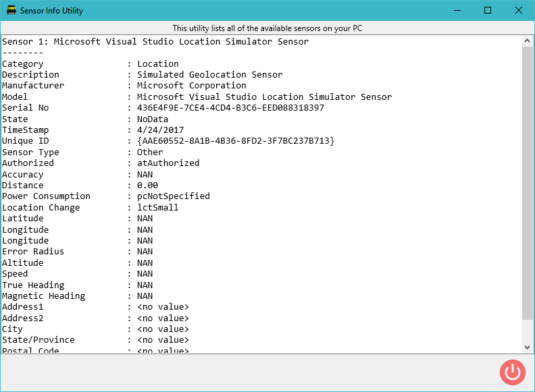Click the 'This utility lists all' header text
The image size is (535, 392).
click(x=267, y=28)
